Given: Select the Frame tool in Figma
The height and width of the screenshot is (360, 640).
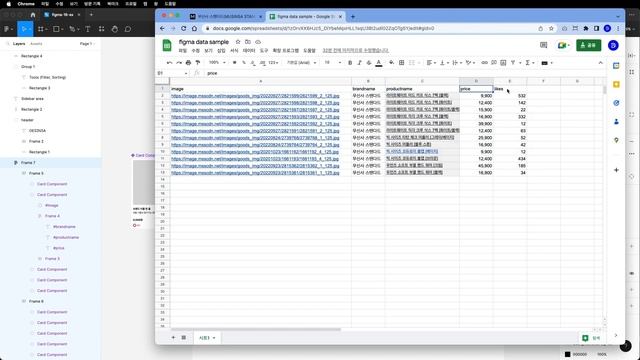Looking at the screenshot, I should tap(41, 29).
